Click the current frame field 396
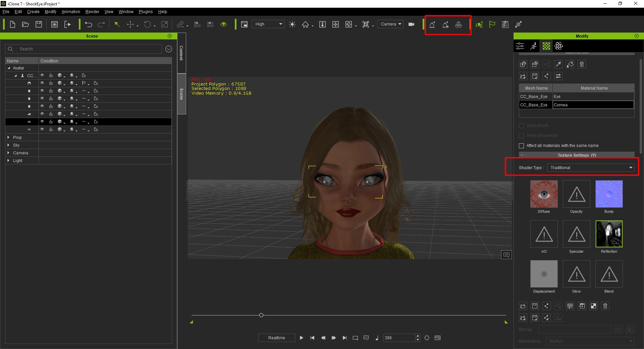This screenshot has height=349, width=644. (x=399, y=338)
